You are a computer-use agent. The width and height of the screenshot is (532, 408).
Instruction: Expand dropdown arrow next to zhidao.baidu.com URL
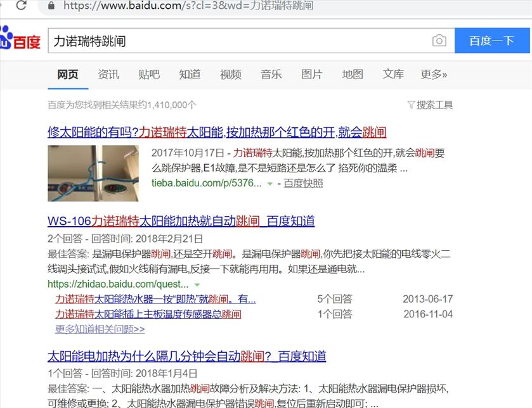click(x=197, y=285)
